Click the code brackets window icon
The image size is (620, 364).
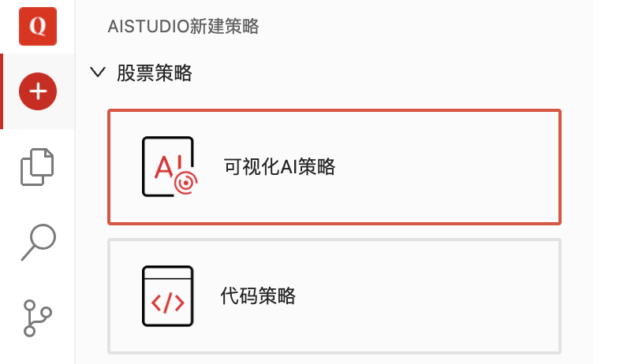pyautogui.click(x=168, y=296)
